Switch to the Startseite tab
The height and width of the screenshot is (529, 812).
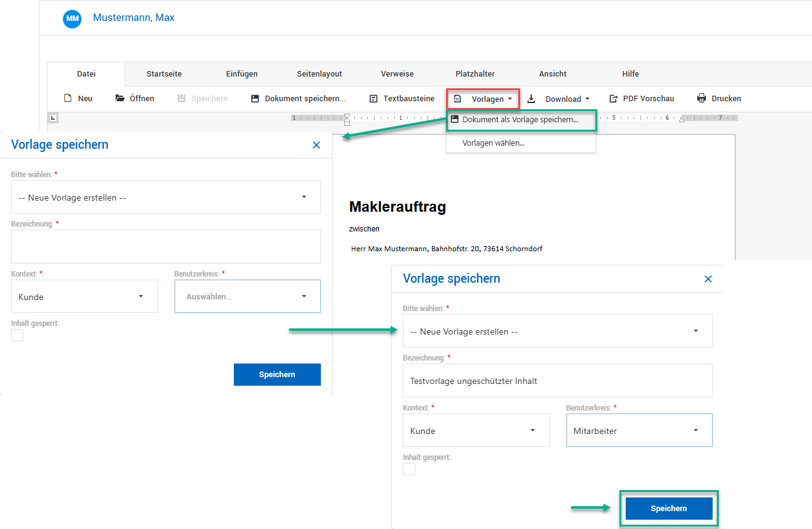pyautogui.click(x=164, y=74)
